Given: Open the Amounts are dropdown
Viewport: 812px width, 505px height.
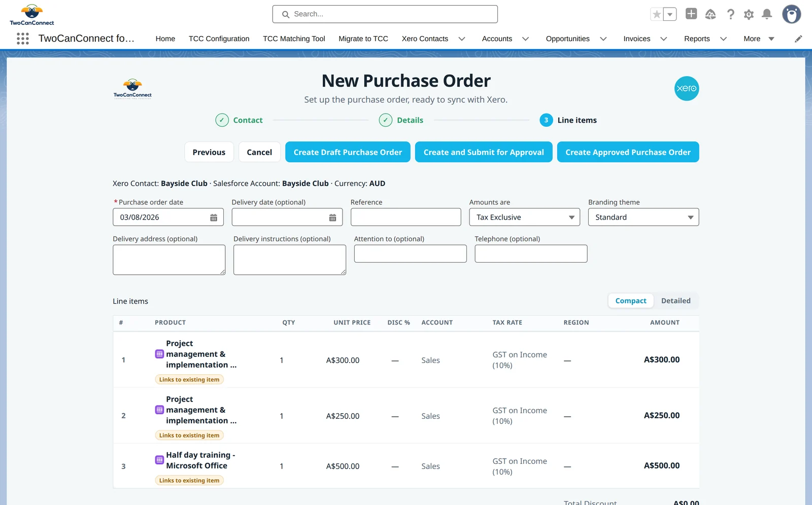Looking at the screenshot, I should point(525,217).
